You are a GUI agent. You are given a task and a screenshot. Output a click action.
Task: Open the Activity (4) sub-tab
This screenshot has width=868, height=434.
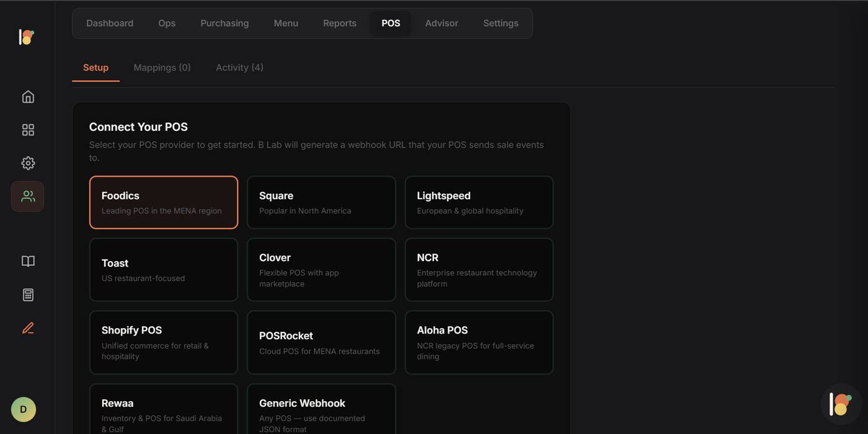[239, 68]
